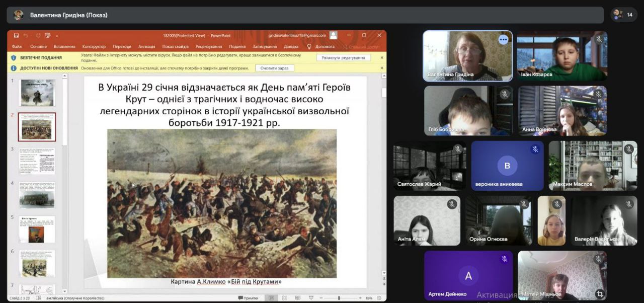The image size is (644, 303).
Task: Expand the Quick Access Toolbar customize arrow
Action: (x=57, y=36)
